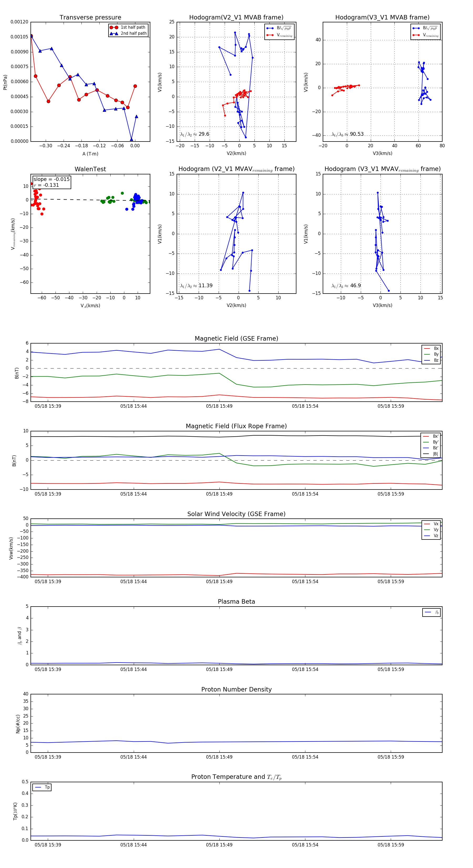Click the 'Np(#/cc)' y-axis label
The width and height of the screenshot is (473, 868).
pos(18,723)
